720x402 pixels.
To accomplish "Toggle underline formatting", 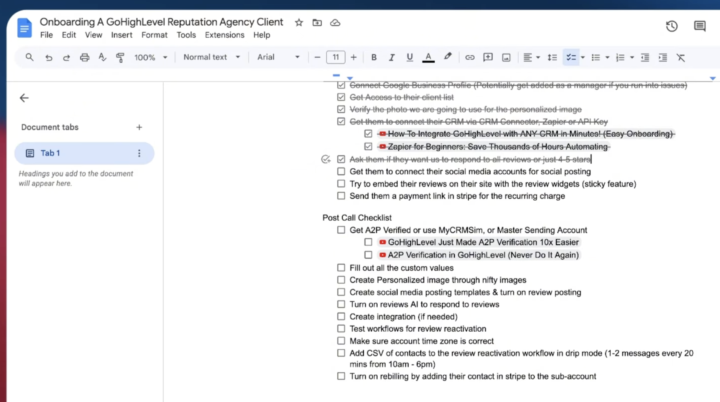I will tap(410, 57).
